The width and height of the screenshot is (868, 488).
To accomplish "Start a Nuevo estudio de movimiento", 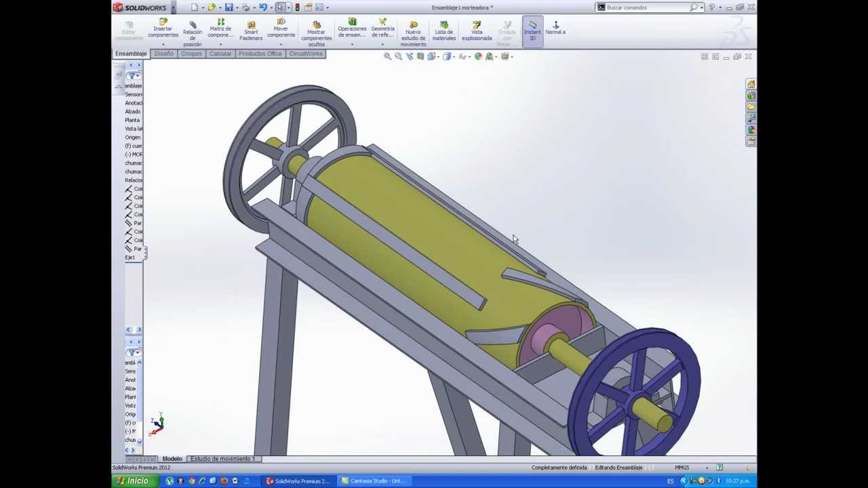I will tap(413, 34).
